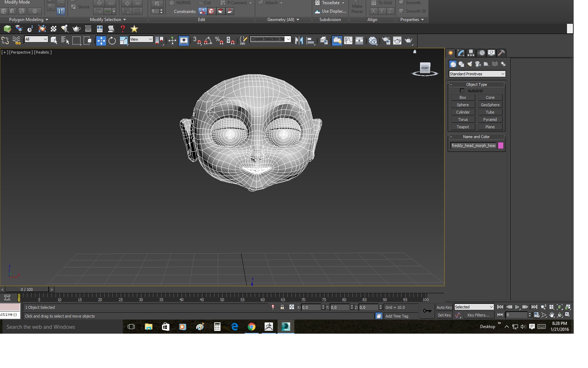Switch to Display command panel tab
This screenshot has height=368, width=588.
pyautogui.click(x=491, y=53)
